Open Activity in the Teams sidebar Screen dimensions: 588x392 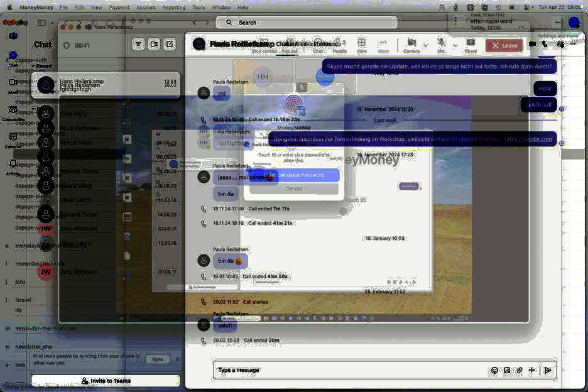[x=13, y=167]
